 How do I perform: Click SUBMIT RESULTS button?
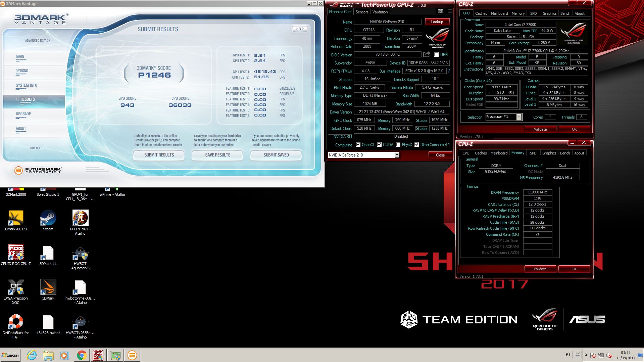[x=159, y=155]
